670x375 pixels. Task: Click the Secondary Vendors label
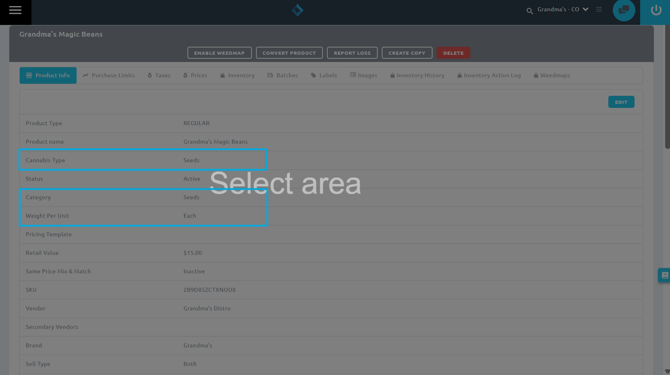(x=52, y=327)
